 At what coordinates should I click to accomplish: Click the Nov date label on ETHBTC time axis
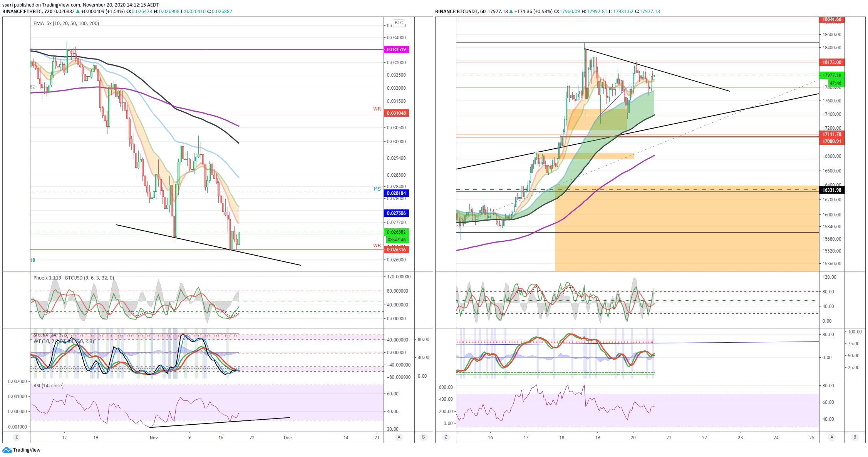pos(154,437)
